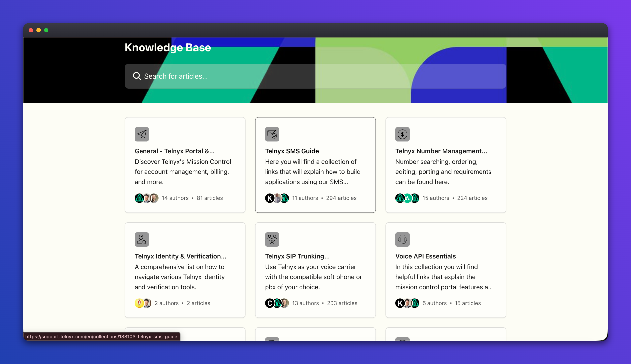This screenshot has width=631, height=364.
Task: Click the paper plane icon in General card
Action: tap(142, 134)
